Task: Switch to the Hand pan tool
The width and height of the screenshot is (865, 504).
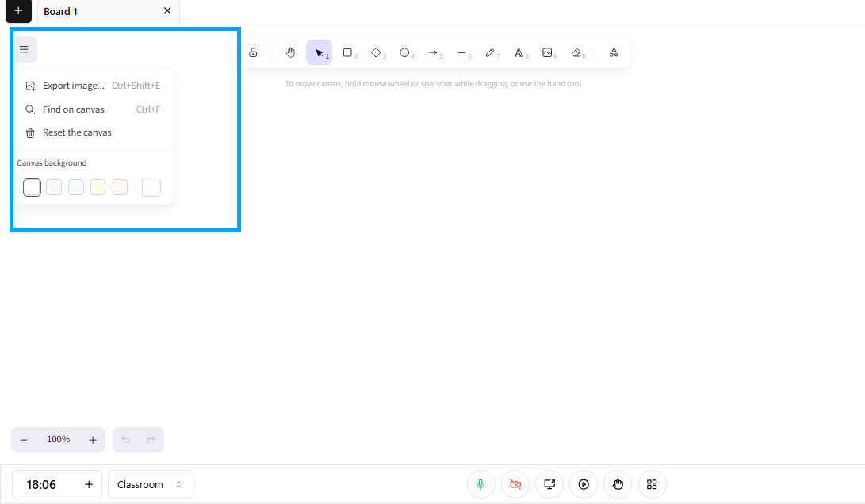Action: 290,53
